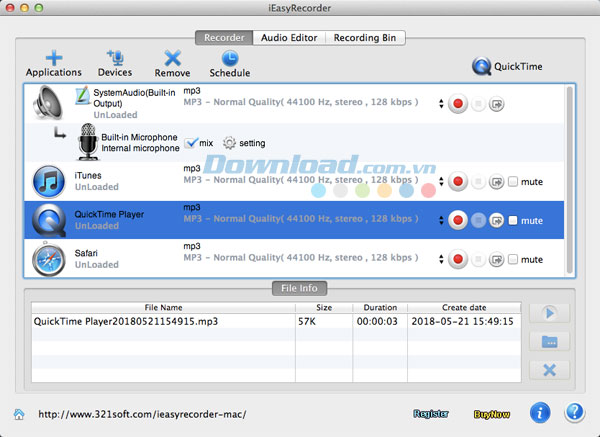This screenshot has width=600, height=437.
Task: Change the QuickTime Player format via the stepper arrows
Action: [441, 220]
